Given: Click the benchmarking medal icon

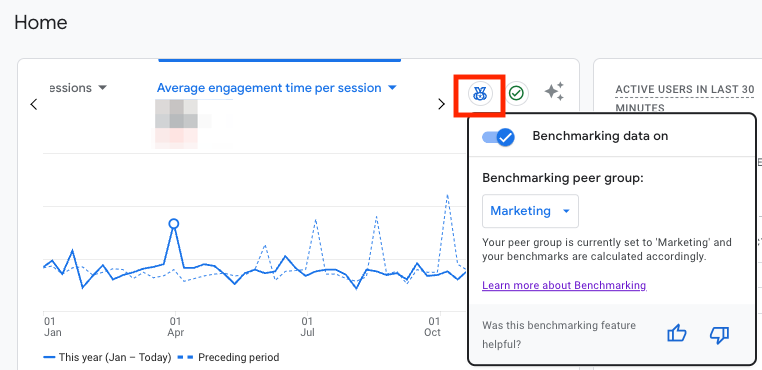Looking at the screenshot, I should pyautogui.click(x=480, y=93).
